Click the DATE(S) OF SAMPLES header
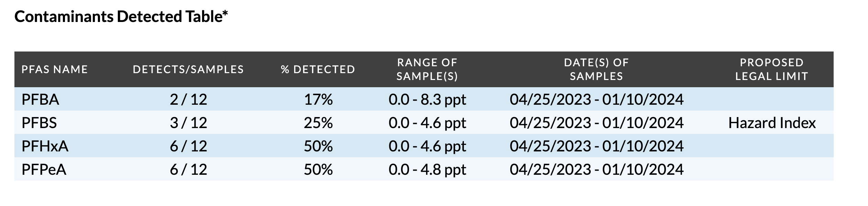 (597, 69)
